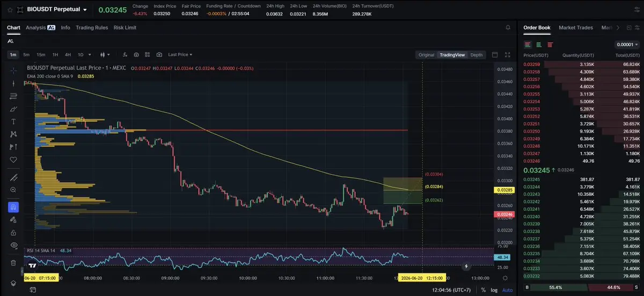Viewport: 644px width, 296px height.
Task: Select the brush drawing tool
Action: (x=13, y=109)
